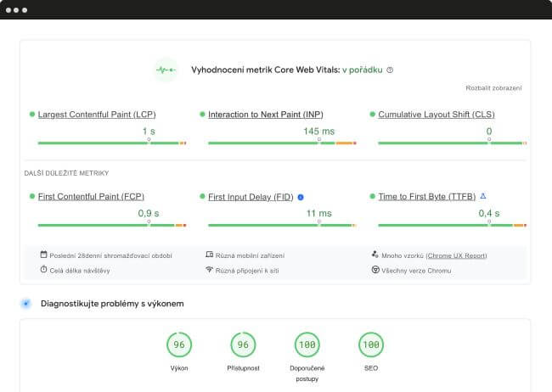Open Cumulative Layout Shift (CLS) link
552x392 pixels.
coord(435,115)
